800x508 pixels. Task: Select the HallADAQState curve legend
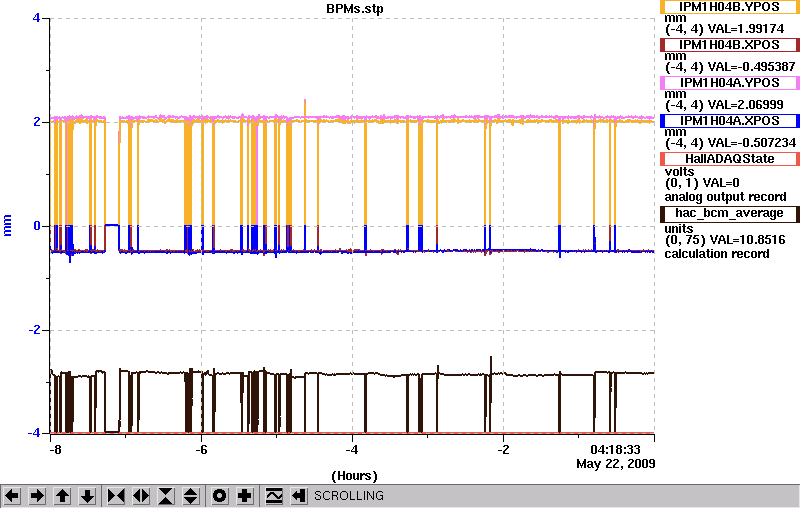[729, 159]
